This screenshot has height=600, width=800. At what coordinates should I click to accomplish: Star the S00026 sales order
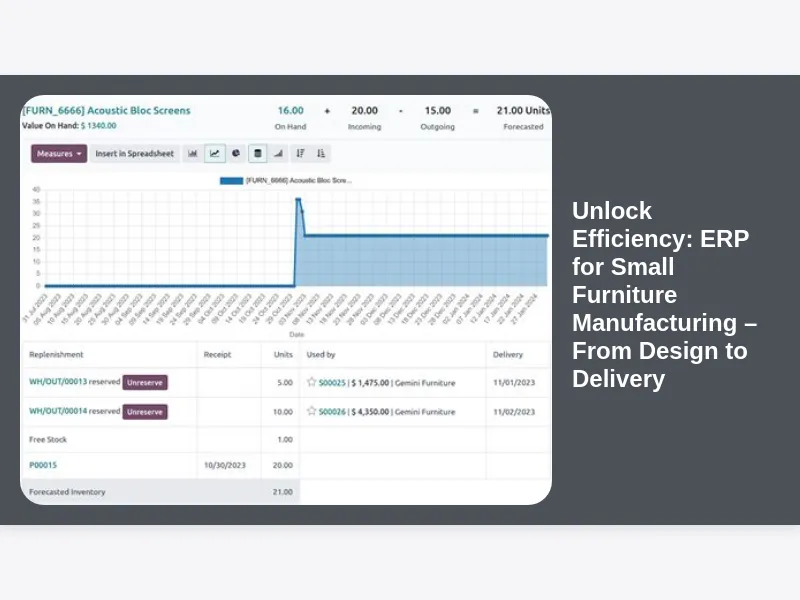coord(311,411)
